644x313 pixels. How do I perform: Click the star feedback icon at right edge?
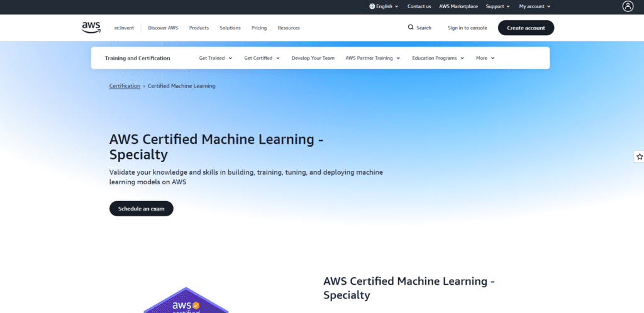pos(639,156)
